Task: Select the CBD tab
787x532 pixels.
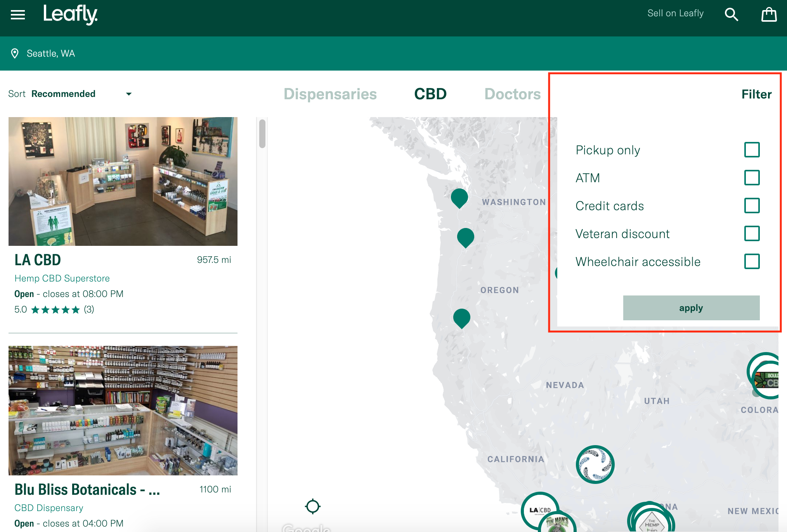Action: click(430, 94)
